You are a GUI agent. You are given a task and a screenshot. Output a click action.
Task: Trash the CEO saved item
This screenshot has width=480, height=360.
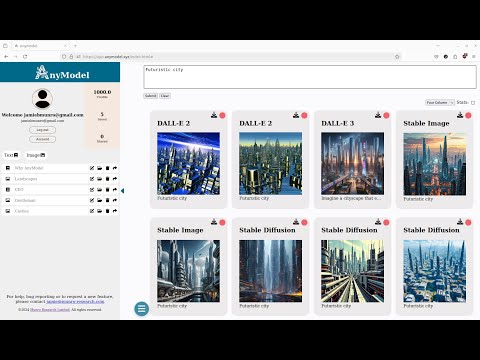click(x=107, y=189)
